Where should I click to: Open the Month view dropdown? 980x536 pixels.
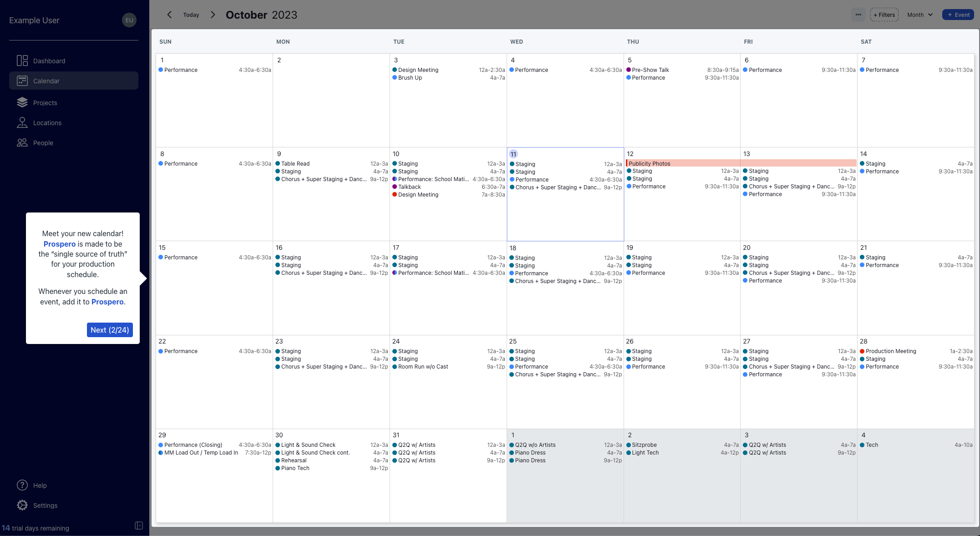pos(919,15)
